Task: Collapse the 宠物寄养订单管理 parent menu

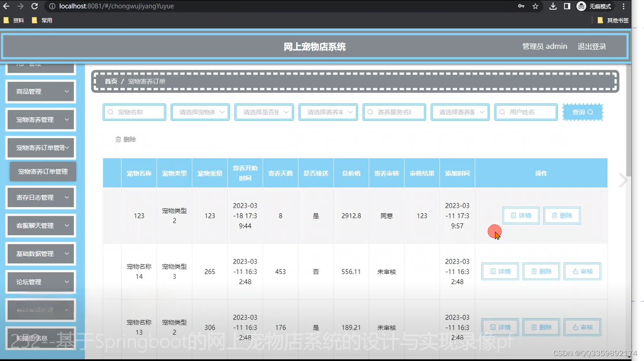Action: click(41, 148)
